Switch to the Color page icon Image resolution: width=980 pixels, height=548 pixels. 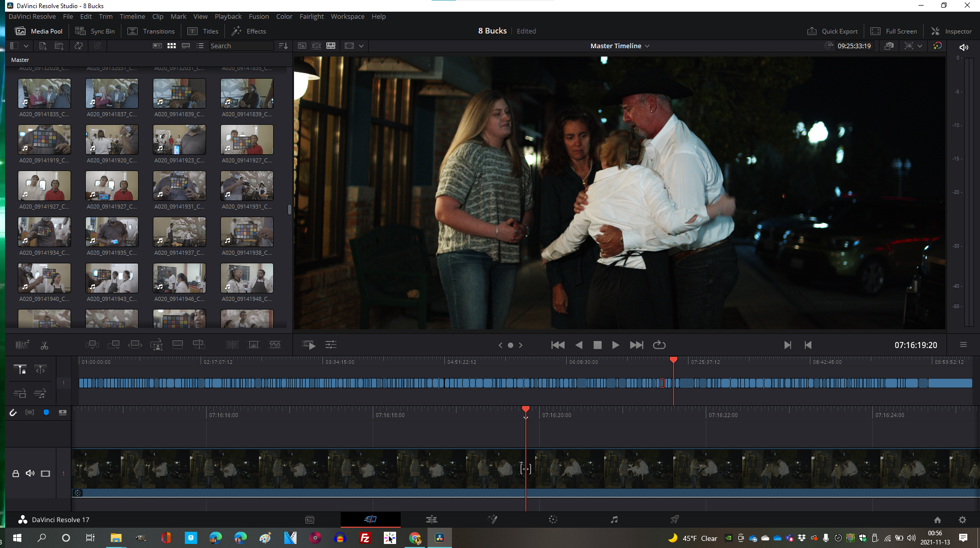click(x=553, y=520)
